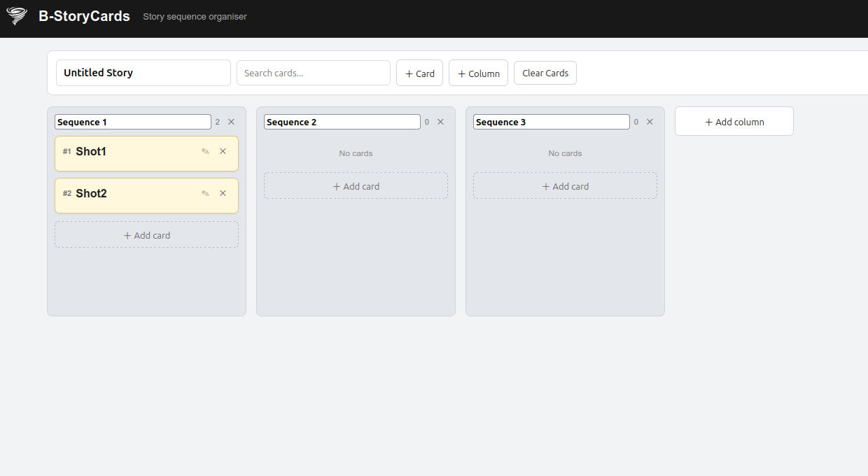Click the + Card toolbar button
Screen dimensions: 868x476
tap(419, 73)
